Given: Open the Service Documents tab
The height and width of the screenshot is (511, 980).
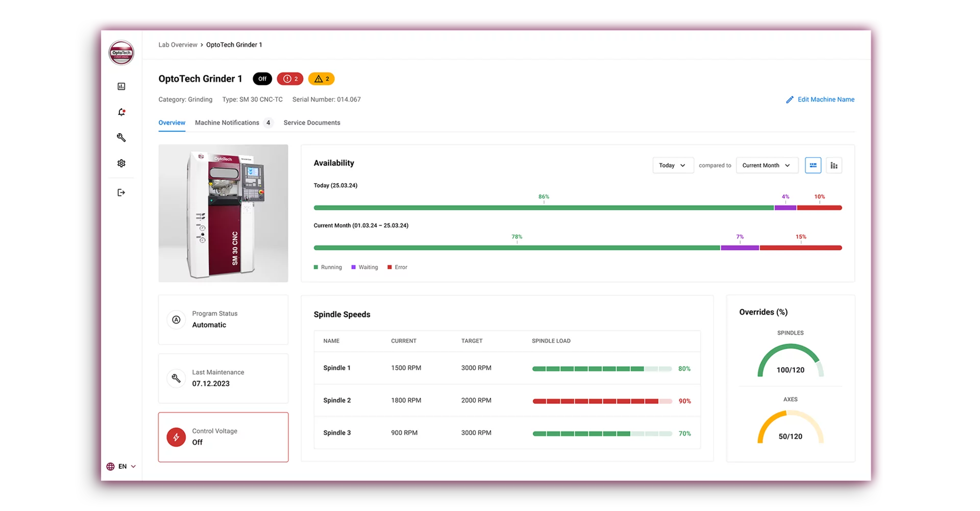Looking at the screenshot, I should pos(312,123).
